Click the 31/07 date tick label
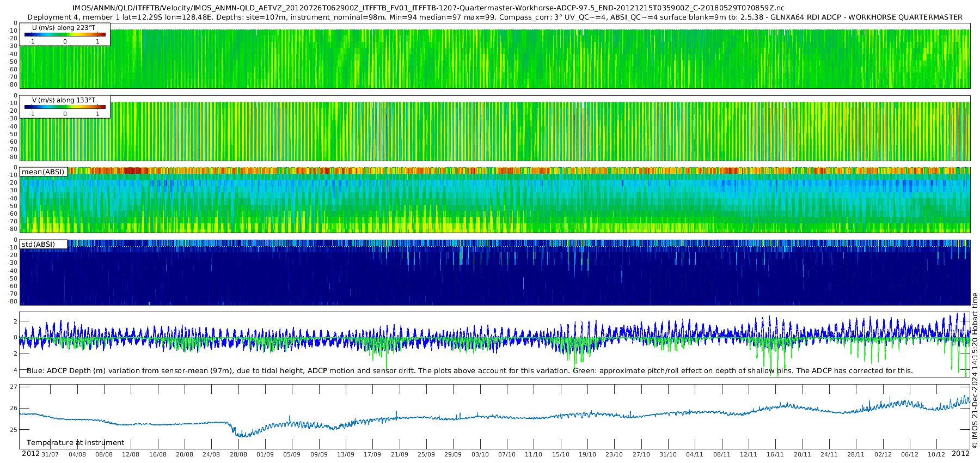Screen dimensions: 980x463 pyautogui.click(x=50, y=454)
